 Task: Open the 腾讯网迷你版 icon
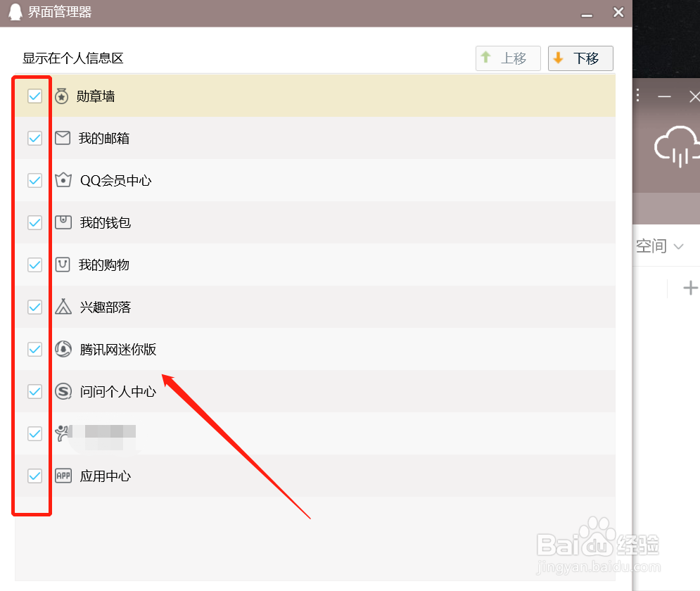[x=63, y=349]
